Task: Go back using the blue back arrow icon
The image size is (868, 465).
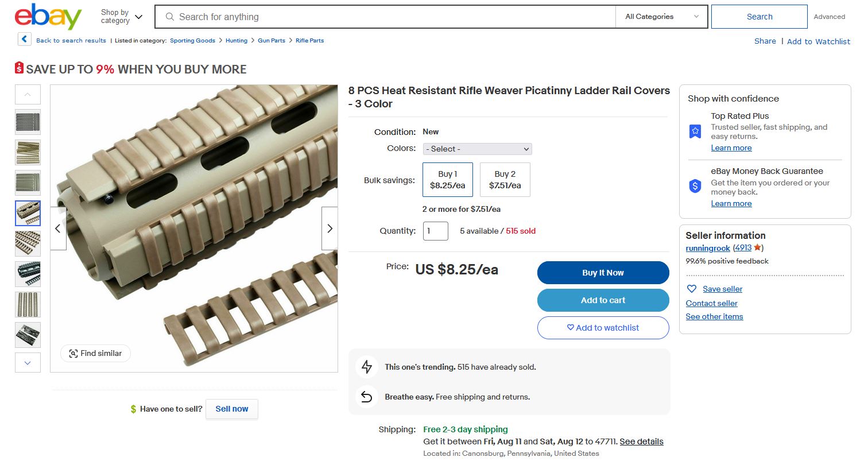Action: coord(24,39)
